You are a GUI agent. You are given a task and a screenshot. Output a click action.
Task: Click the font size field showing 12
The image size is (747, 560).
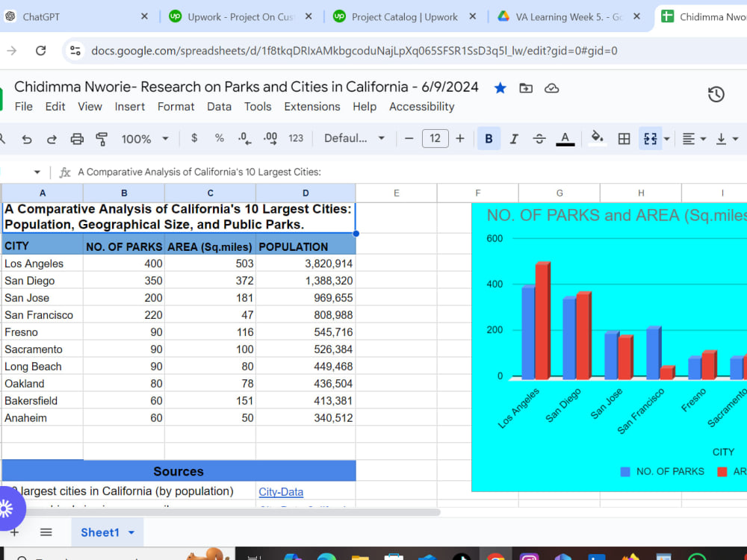(x=435, y=139)
